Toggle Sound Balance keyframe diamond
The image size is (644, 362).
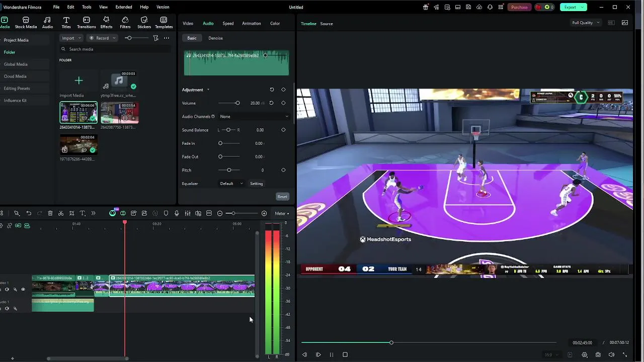[x=283, y=130]
